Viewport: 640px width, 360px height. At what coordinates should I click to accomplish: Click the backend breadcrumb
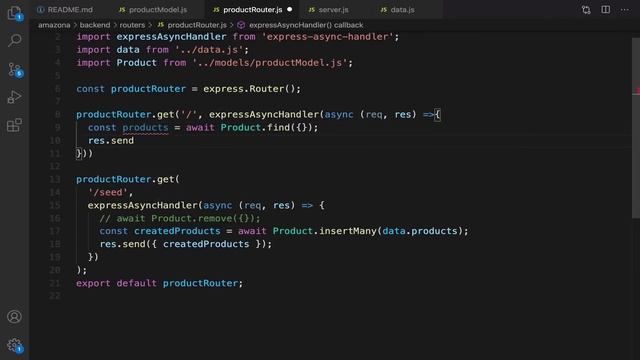pyautogui.click(x=95, y=25)
